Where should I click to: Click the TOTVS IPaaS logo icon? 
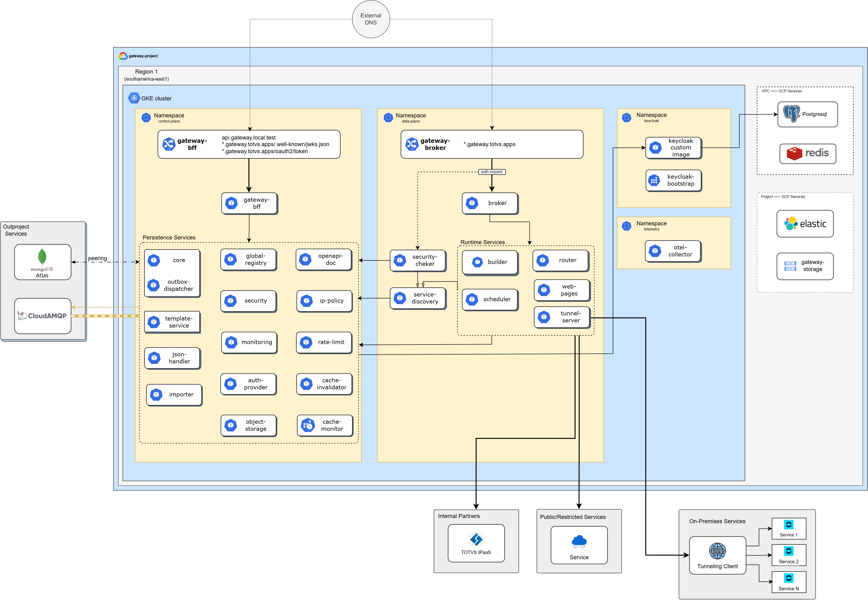click(x=476, y=539)
